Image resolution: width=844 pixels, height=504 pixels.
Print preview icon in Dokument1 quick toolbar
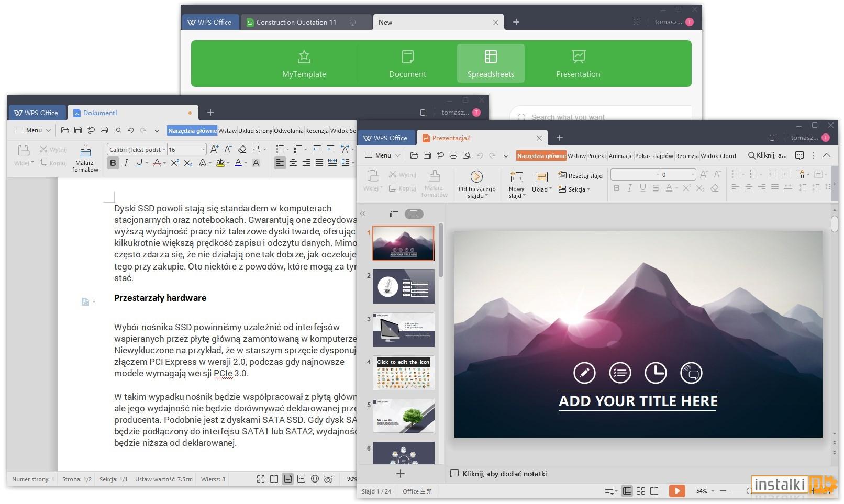pos(117,130)
